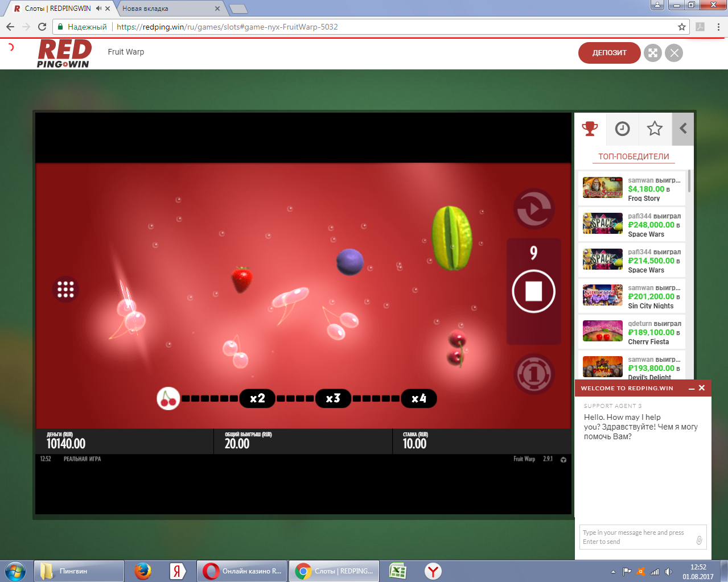Open the clock recent games tab
Viewport: 728px width, 582px height.
[623, 129]
